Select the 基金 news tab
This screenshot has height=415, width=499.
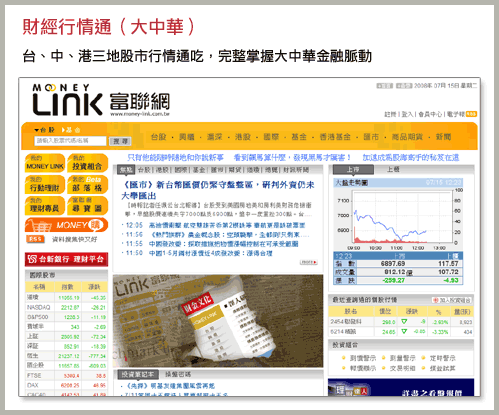click(199, 170)
